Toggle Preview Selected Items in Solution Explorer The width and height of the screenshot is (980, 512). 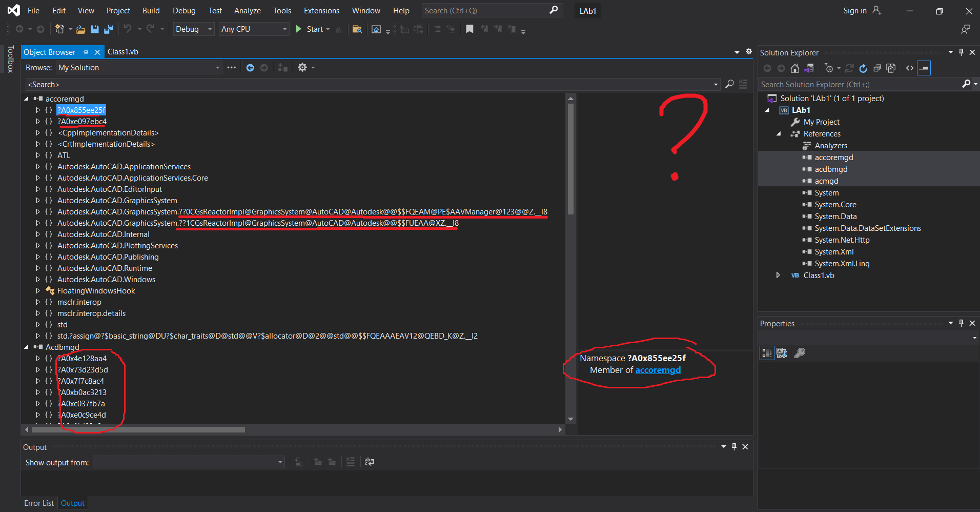click(924, 68)
